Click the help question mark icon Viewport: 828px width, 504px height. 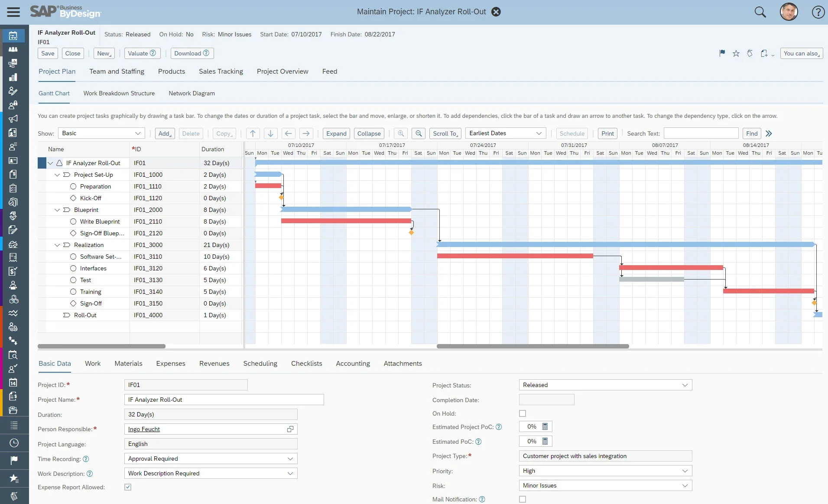tap(818, 12)
